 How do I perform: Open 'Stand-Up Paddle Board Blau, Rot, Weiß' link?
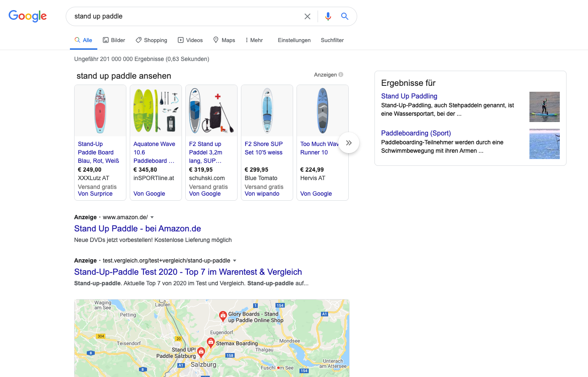(99, 152)
